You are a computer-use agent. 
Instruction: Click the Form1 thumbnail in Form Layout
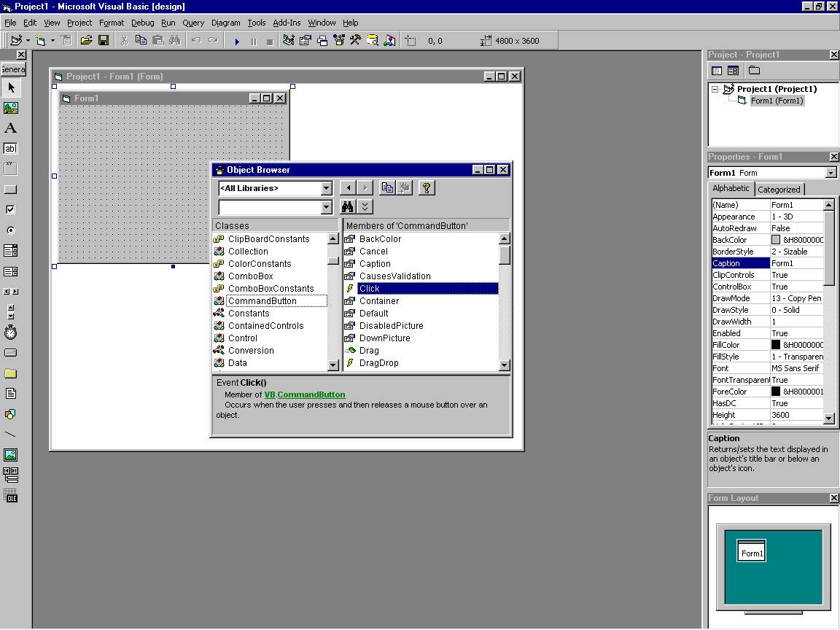coord(751,551)
